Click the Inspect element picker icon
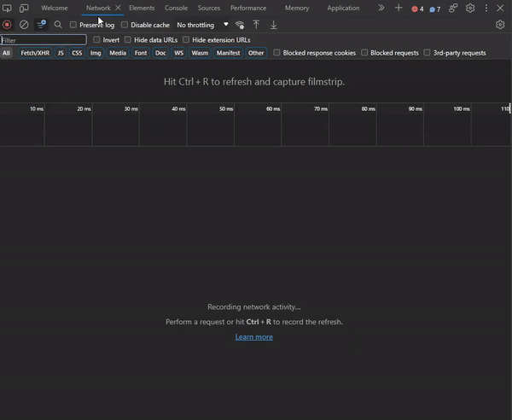This screenshot has height=420, width=512. coord(7,8)
